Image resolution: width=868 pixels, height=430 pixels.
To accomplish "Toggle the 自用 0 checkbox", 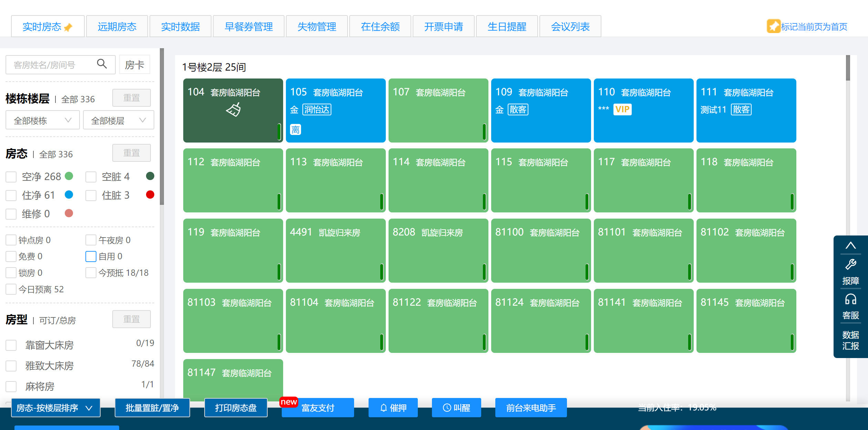I will (x=91, y=256).
